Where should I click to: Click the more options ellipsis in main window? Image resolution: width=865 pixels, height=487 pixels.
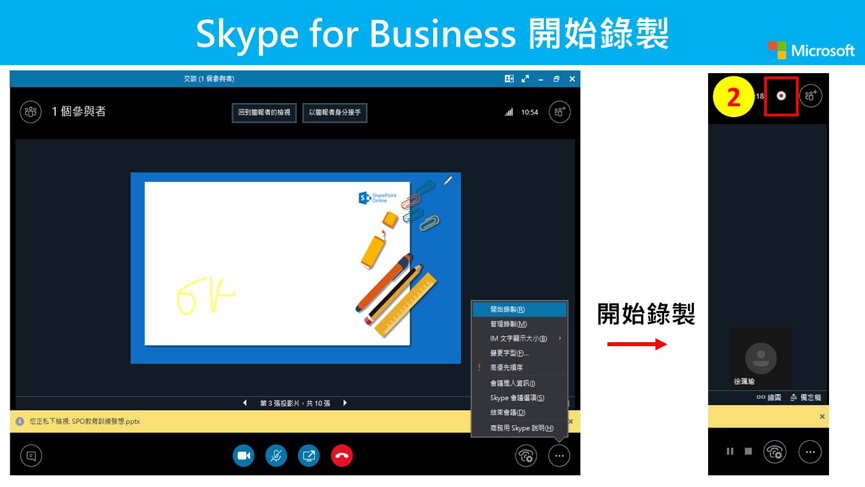point(559,456)
